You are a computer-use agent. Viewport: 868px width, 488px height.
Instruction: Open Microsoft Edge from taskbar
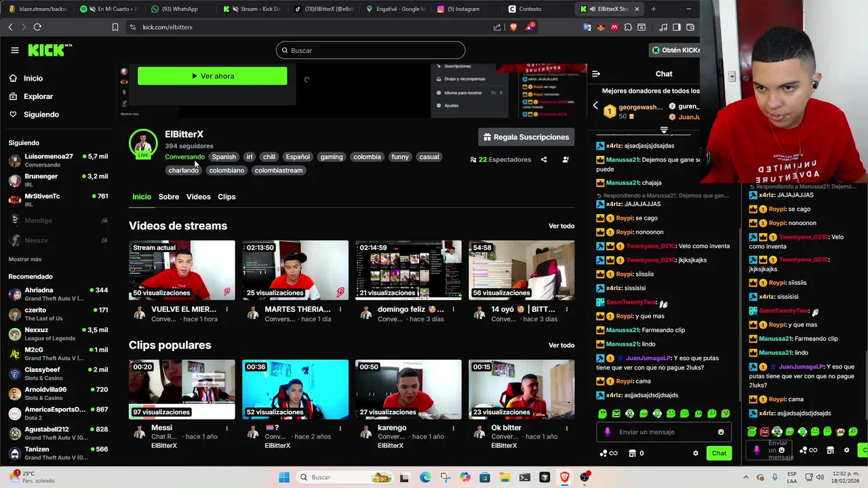click(425, 477)
